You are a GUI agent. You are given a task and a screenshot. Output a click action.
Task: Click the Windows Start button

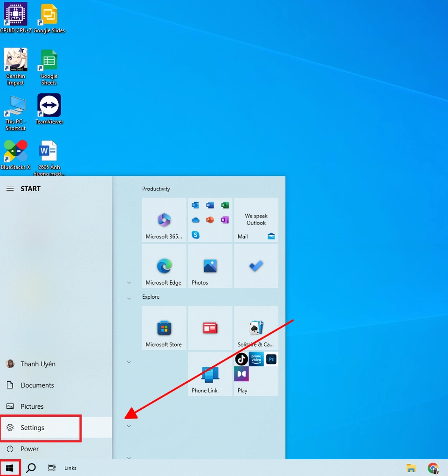10,468
